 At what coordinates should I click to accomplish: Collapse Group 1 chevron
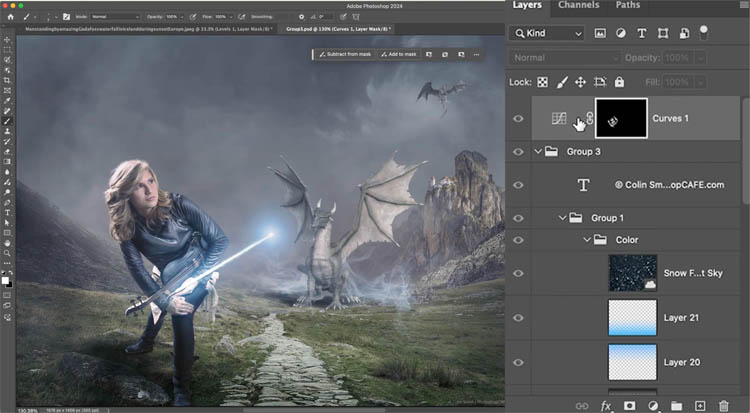[562, 218]
